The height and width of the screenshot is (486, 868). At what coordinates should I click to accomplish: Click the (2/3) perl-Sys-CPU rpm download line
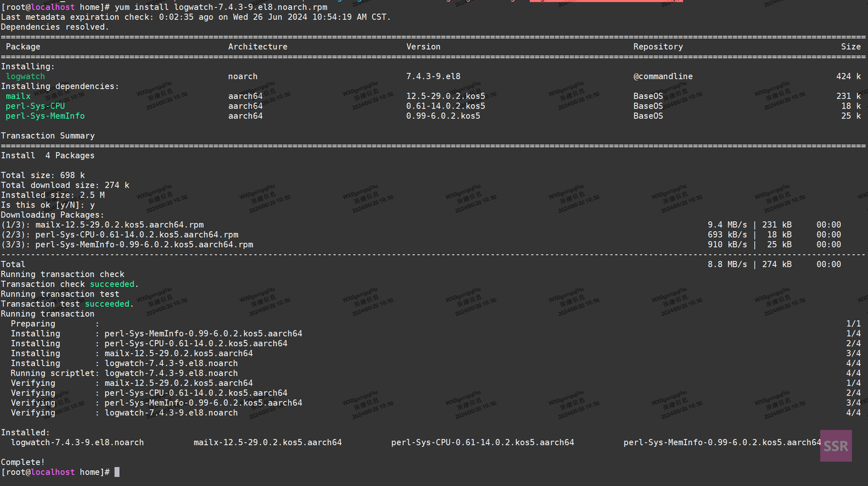pyautogui.click(x=119, y=235)
